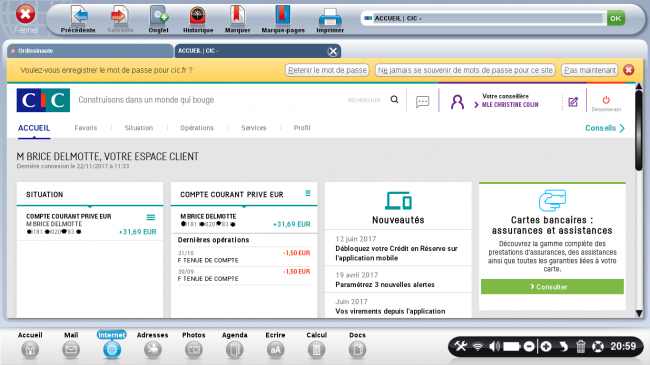Click the page scrollbar up arrow
Screen dimensions: 650x365
pyautogui.click(x=639, y=86)
